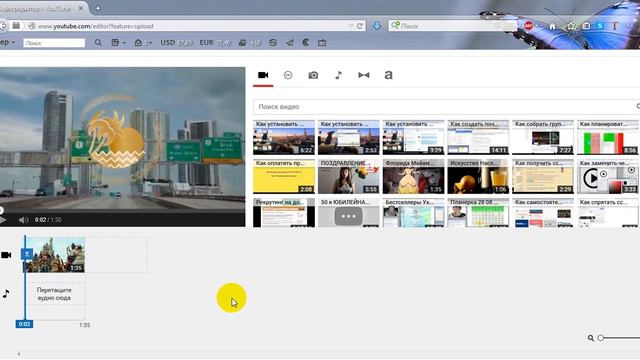Click the second-row toolbar Поиск field
640x360 pixels.
click(54, 43)
